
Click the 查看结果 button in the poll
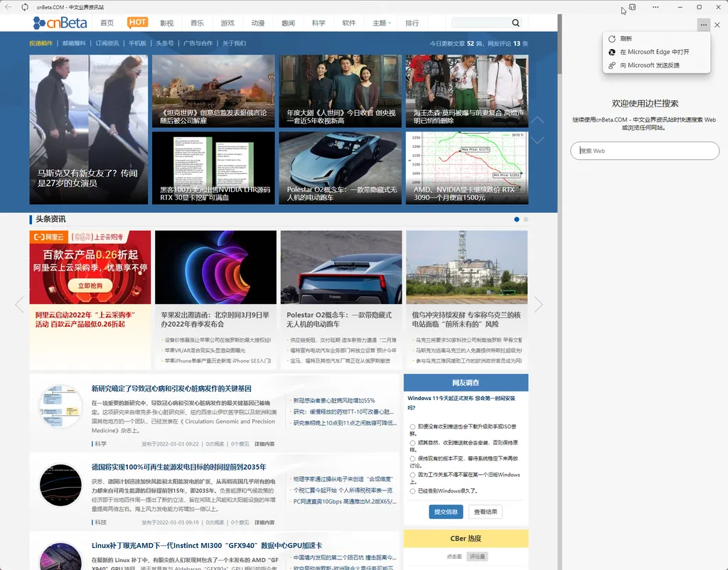(x=486, y=512)
